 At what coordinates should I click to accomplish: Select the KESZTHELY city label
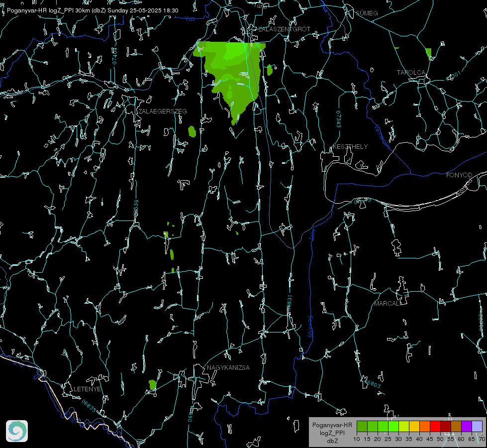(350, 147)
